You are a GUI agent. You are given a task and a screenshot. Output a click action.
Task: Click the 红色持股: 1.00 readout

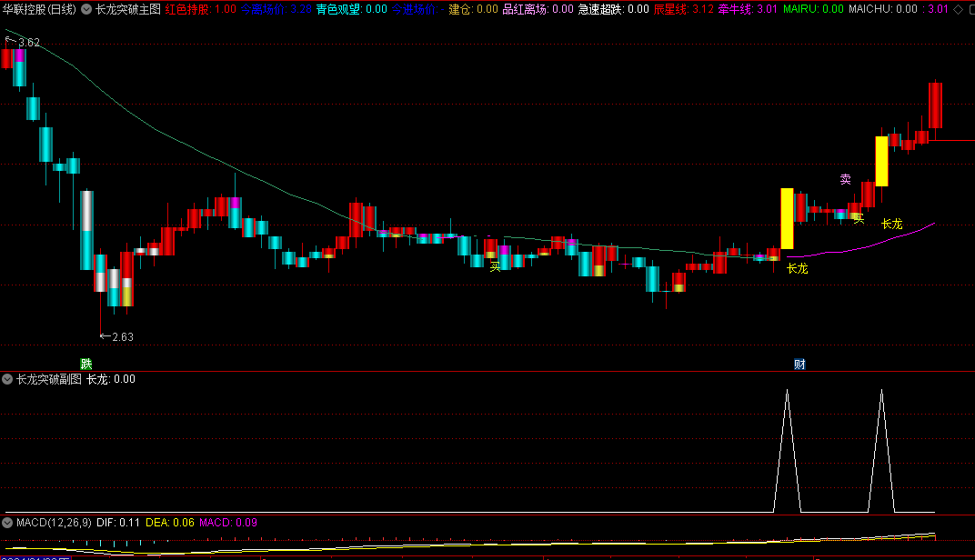(x=200, y=9)
